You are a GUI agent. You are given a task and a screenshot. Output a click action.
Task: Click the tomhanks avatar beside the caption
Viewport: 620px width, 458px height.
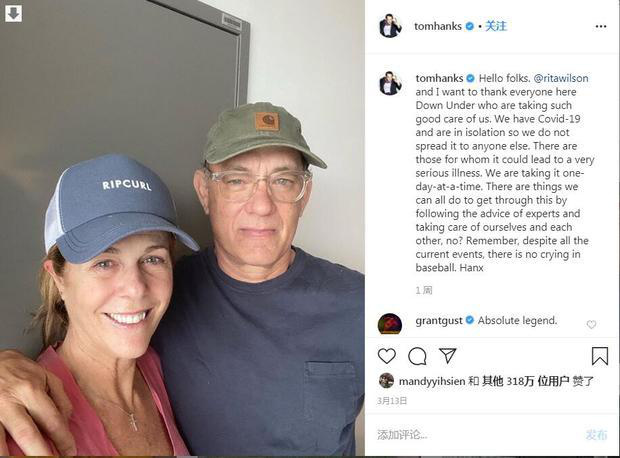click(x=390, y=83)
